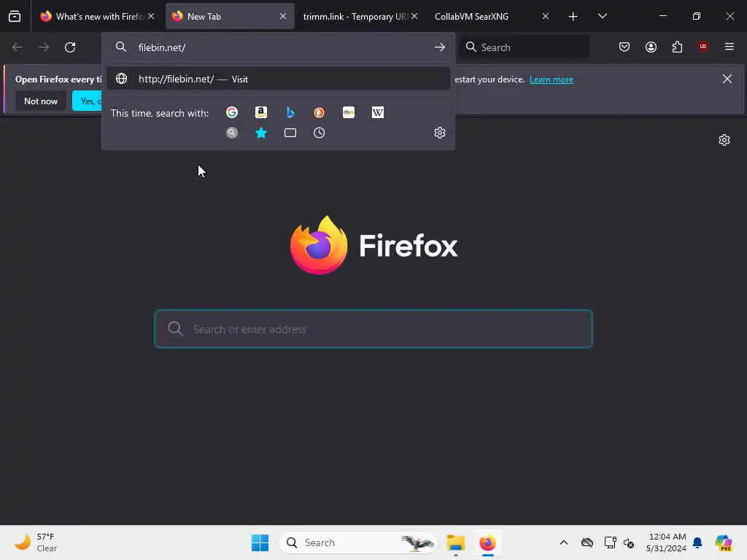Dismiss the notification bar with X
This screenshot has height=560, width=747.
tap(727, 79)
